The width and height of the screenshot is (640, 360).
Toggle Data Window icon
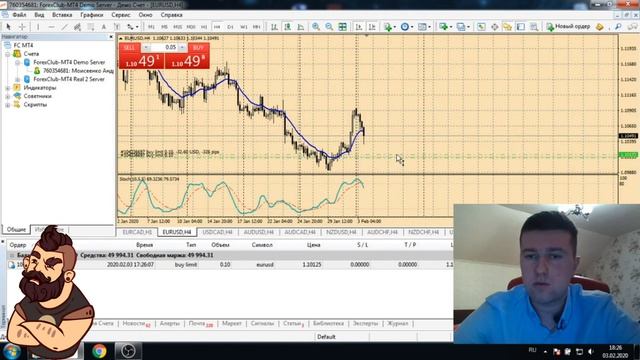coord(494,27)
